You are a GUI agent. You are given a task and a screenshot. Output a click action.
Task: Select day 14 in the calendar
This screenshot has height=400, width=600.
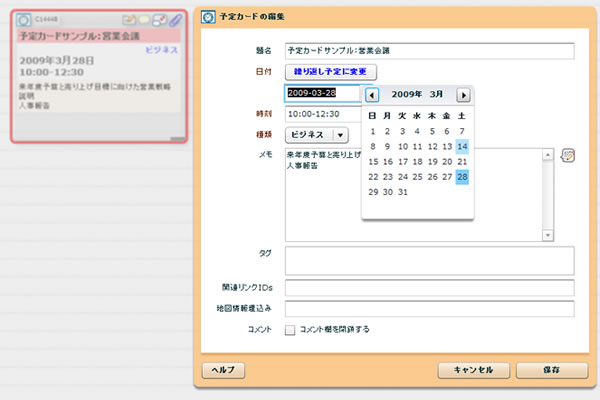[x=462, y=146]
